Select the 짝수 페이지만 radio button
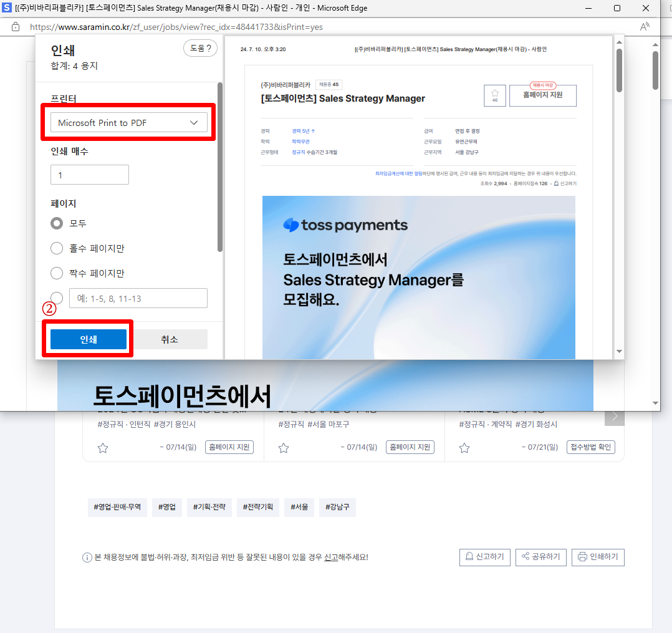Viewport: 672px width, 633px height. [x=57, y=273]
